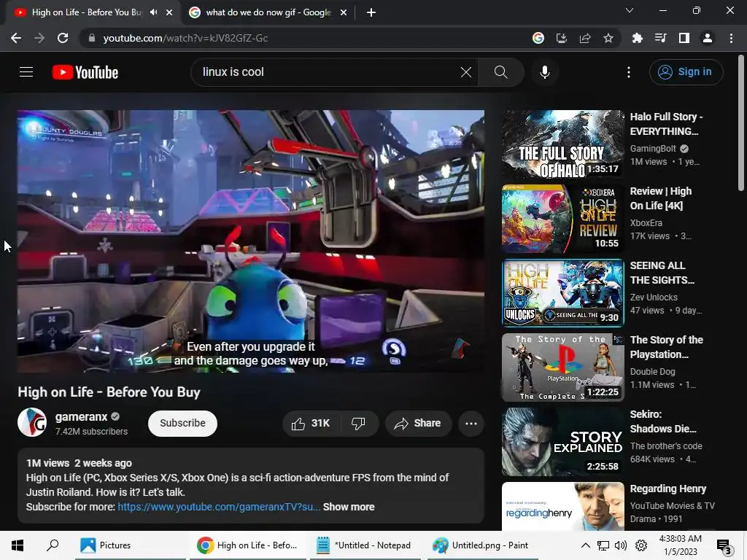Open Windows taskbar search
This screenshot has height=560, width=747.
[x=53, y=545]
